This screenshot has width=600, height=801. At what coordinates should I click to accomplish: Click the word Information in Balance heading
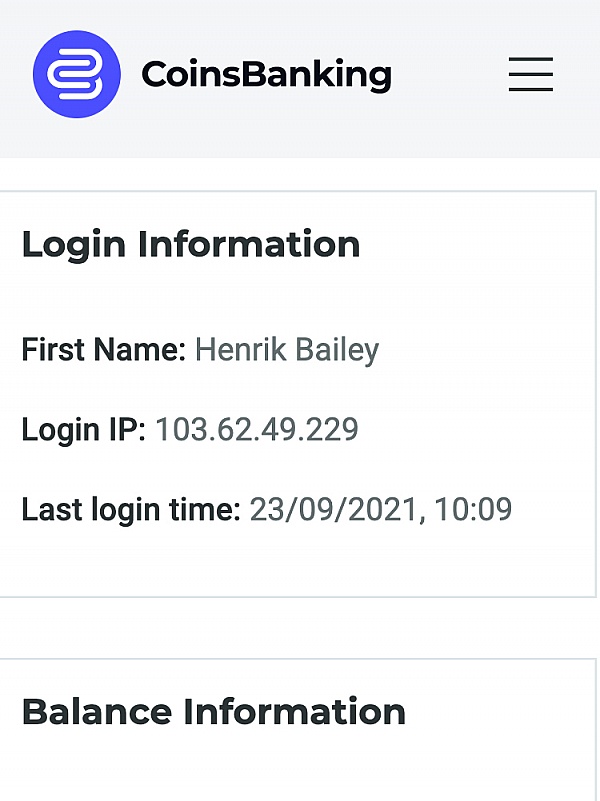tap(294, 712)
